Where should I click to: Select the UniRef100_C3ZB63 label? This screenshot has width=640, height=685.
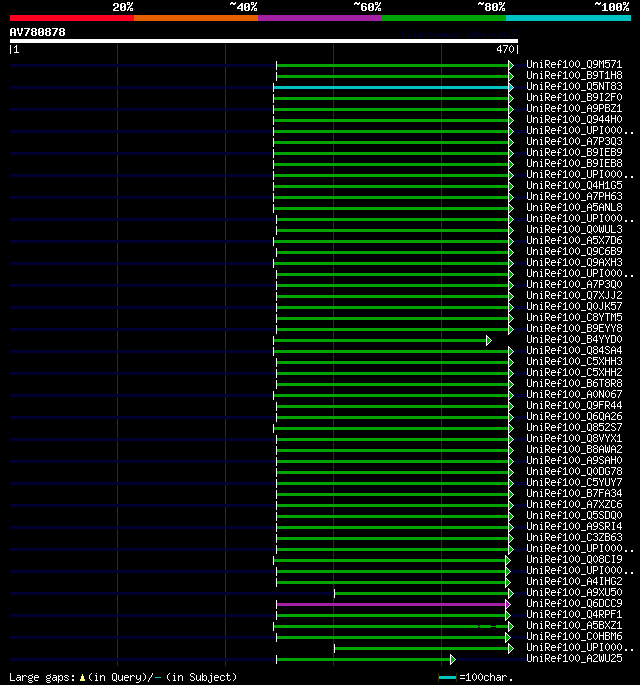(x=574, y=538)
